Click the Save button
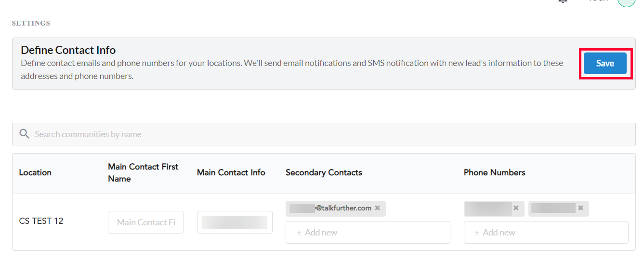Viewport: 644px width, 260px height. 605,64
